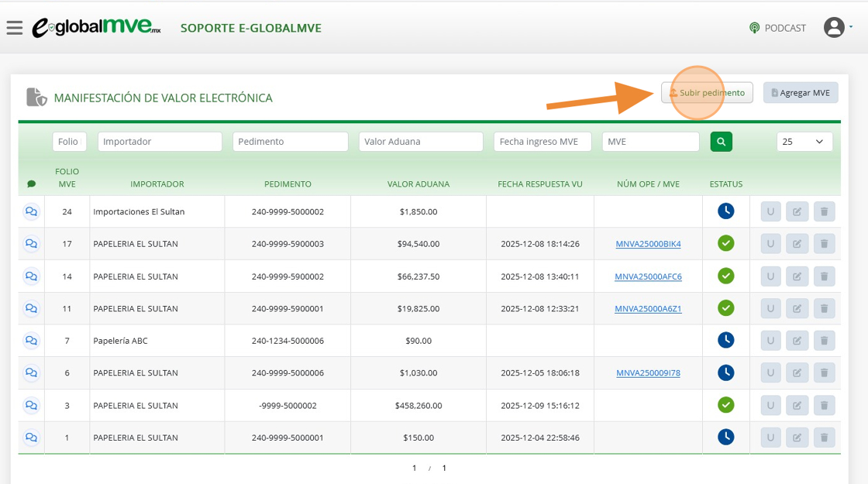
Task: Select the $66,237.50 value cell
Action: point(418,276)
